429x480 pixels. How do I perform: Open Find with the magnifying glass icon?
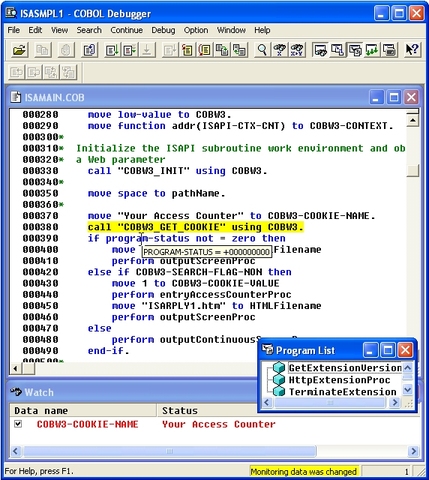coord(262,50)
